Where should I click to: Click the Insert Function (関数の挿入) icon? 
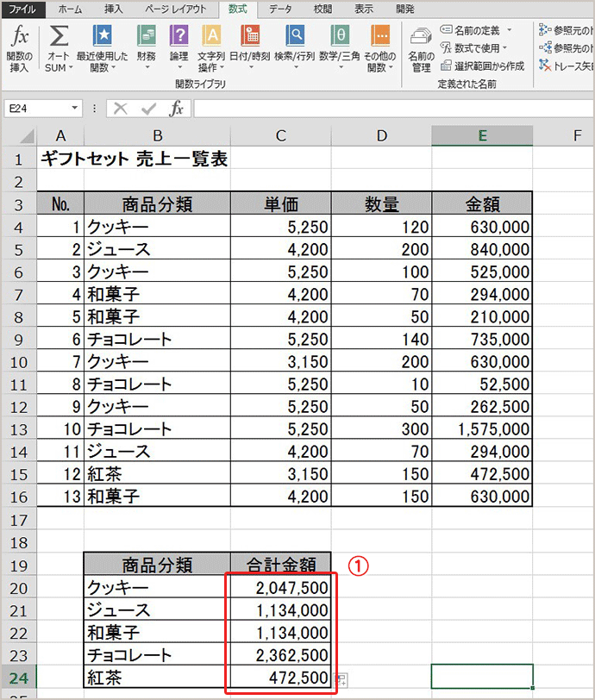click(19, 35)
